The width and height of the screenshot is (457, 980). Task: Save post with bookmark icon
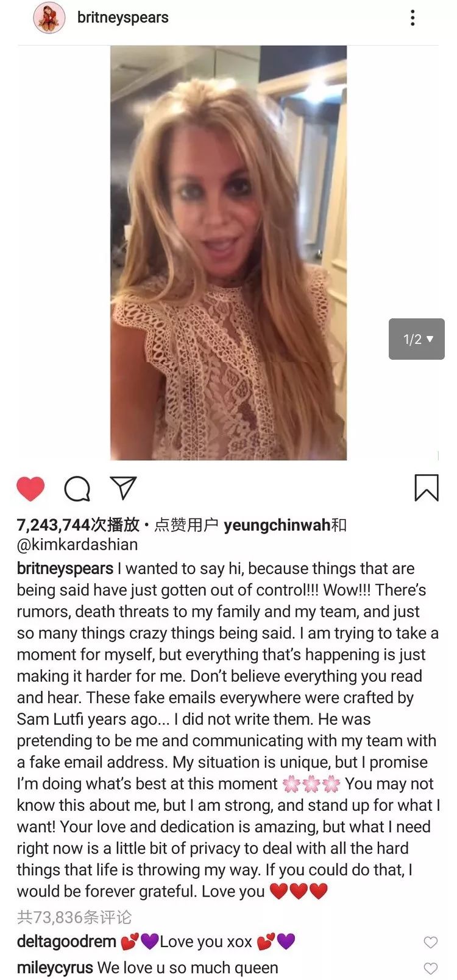(x=427, y=488)
